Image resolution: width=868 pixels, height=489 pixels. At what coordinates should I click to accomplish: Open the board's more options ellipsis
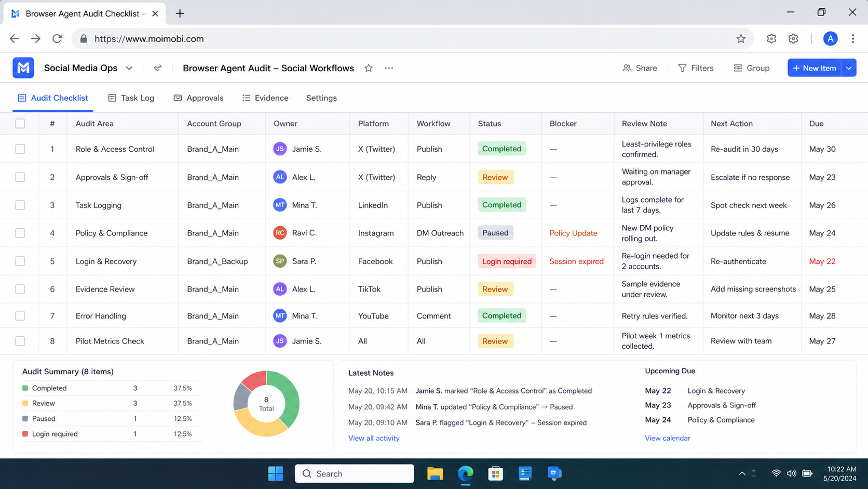coord(389,68)
